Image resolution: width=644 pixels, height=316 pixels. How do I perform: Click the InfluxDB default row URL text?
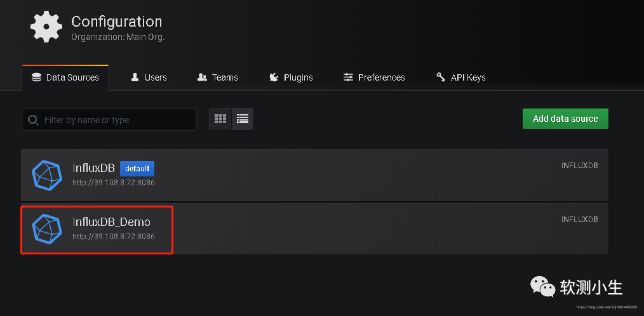point(114,183)
